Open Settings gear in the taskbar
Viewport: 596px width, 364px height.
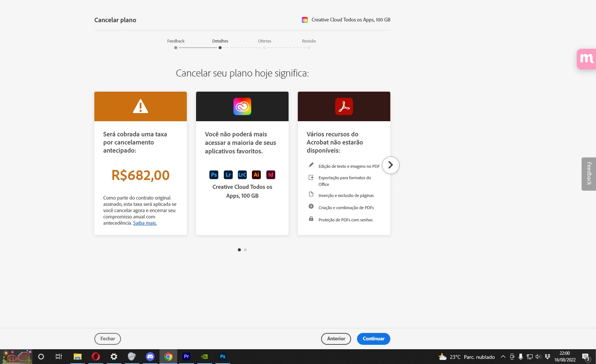click(x=114, y=357)
